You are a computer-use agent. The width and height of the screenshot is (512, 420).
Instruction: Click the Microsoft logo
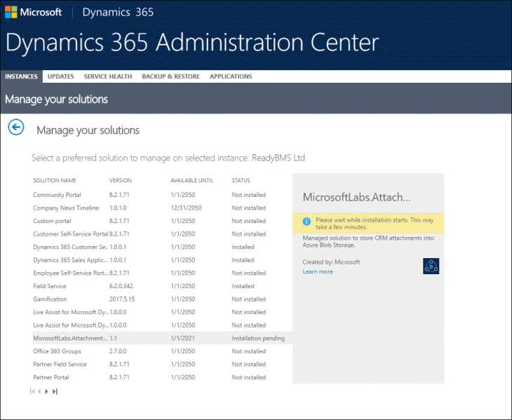pyautogui.click(x=33, y=12)
